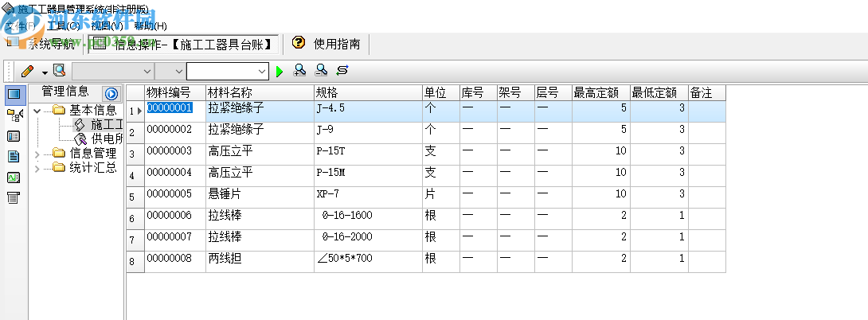The height and width of the screenshot is (320, 868).
Task: Expand the 信息管理 tree node
Action: point(37,154)
